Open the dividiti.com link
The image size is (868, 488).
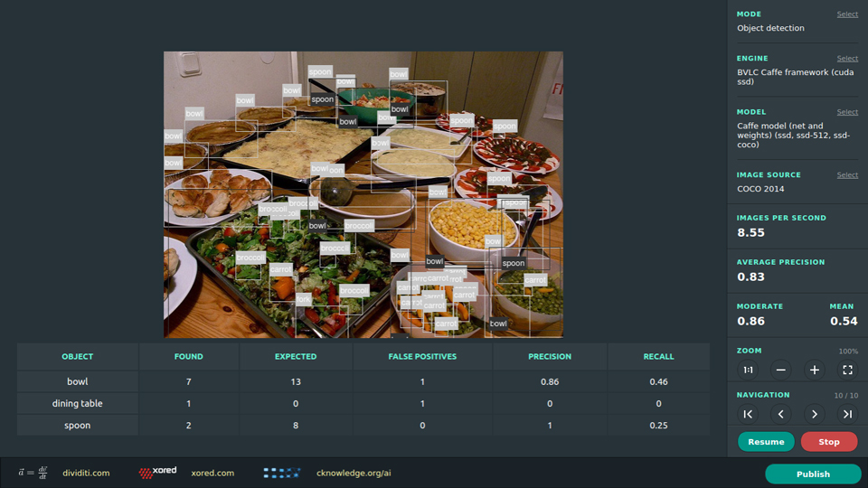87,473
